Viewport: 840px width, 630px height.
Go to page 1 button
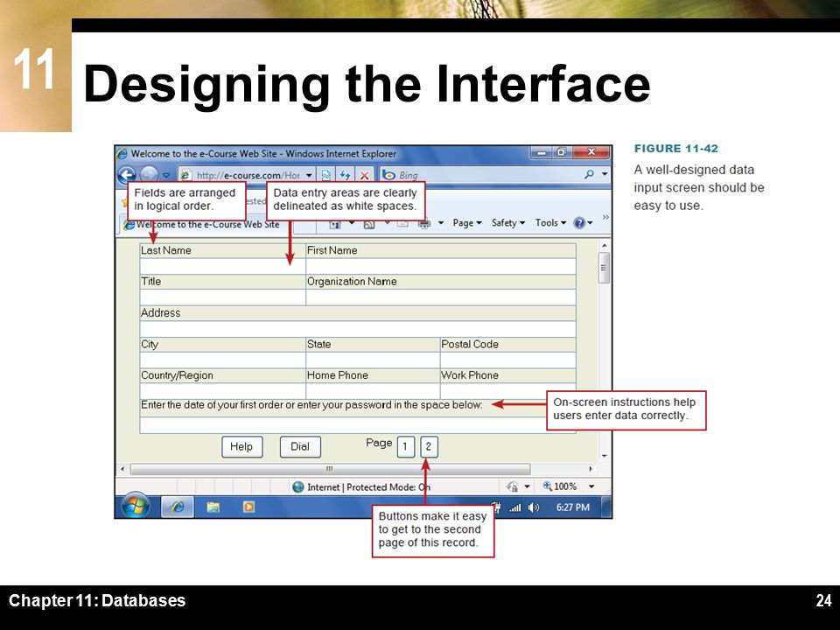pyautogui.click(x=405, y=447)
